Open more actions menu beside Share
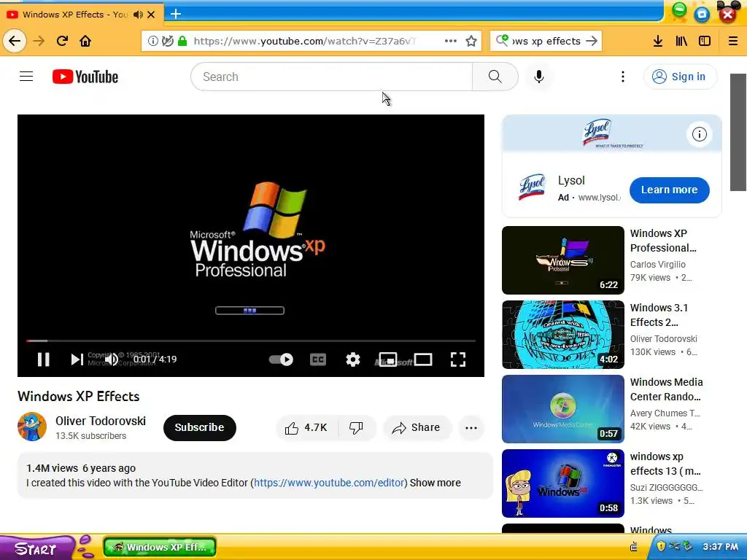747x560 pixels. (471, 427)
